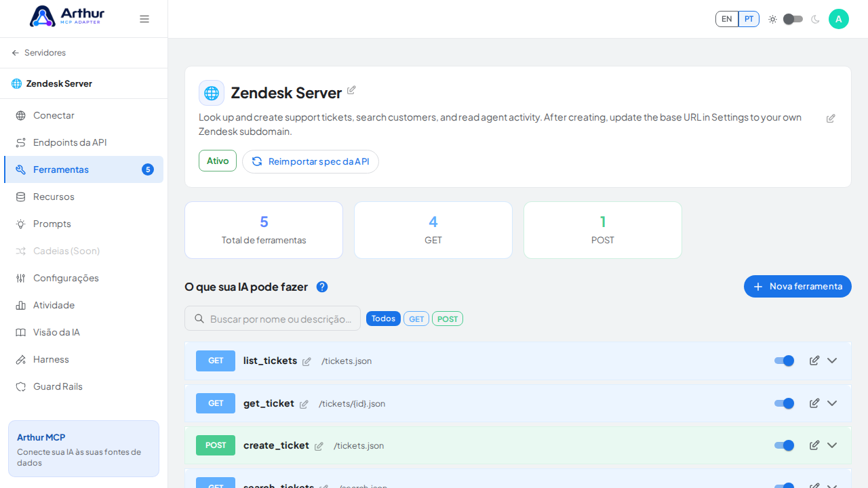The height and width of the screenshot is (488, 868).
Task: Open Endpoints da API page
Action: pos(84,142)
